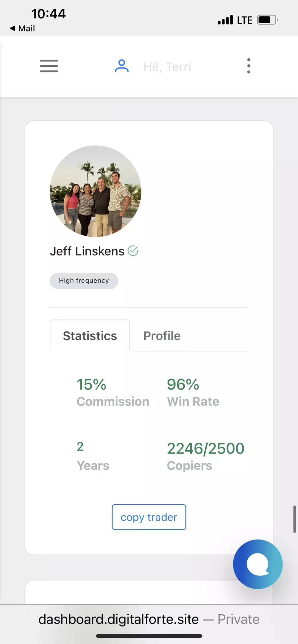Open the chat support bubble

pyautogui.click(x=258, y=564)
